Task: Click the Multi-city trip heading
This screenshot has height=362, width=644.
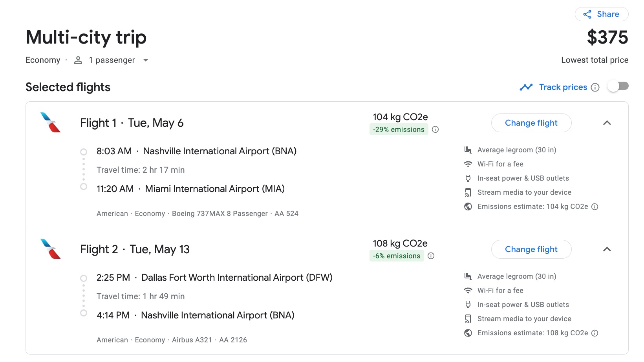Action: (86, 37)
